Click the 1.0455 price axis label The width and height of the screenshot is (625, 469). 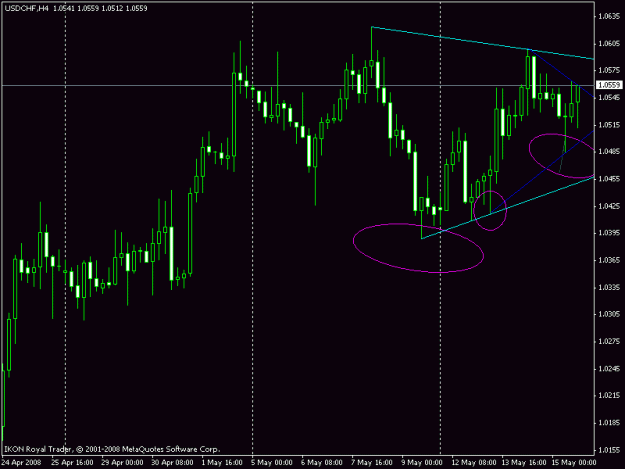pyautogui.click(x=609, y=179)
